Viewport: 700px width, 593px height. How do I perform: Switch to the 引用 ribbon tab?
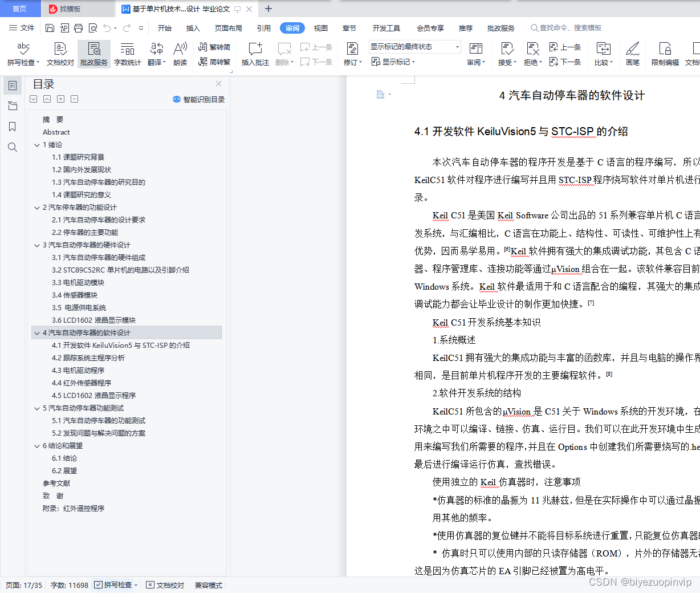(x=264, y=28)
